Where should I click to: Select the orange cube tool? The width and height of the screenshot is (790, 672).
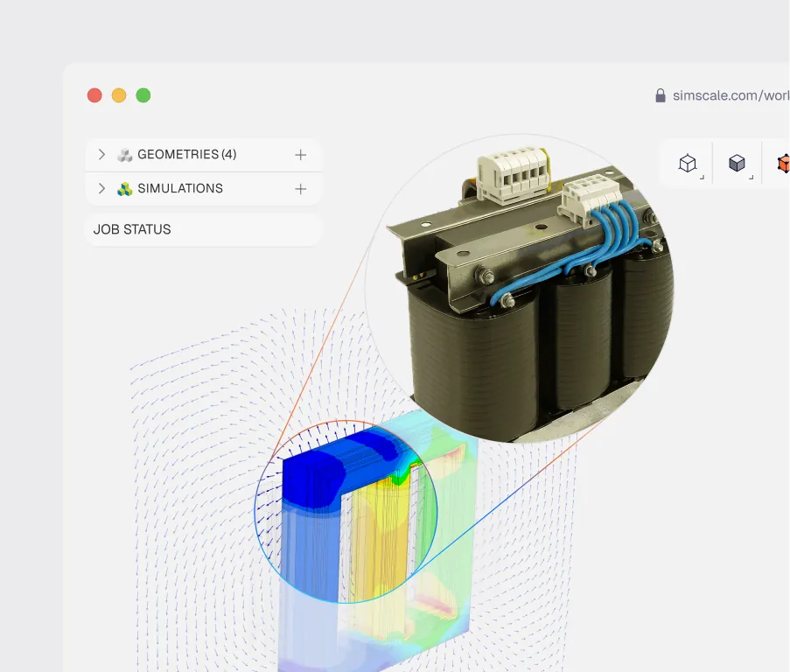[784, 164]
